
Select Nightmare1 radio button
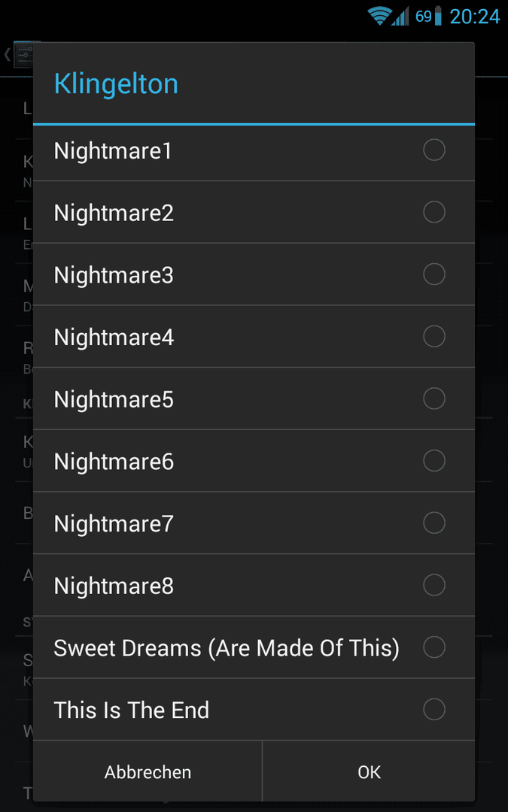pos(434,150)
